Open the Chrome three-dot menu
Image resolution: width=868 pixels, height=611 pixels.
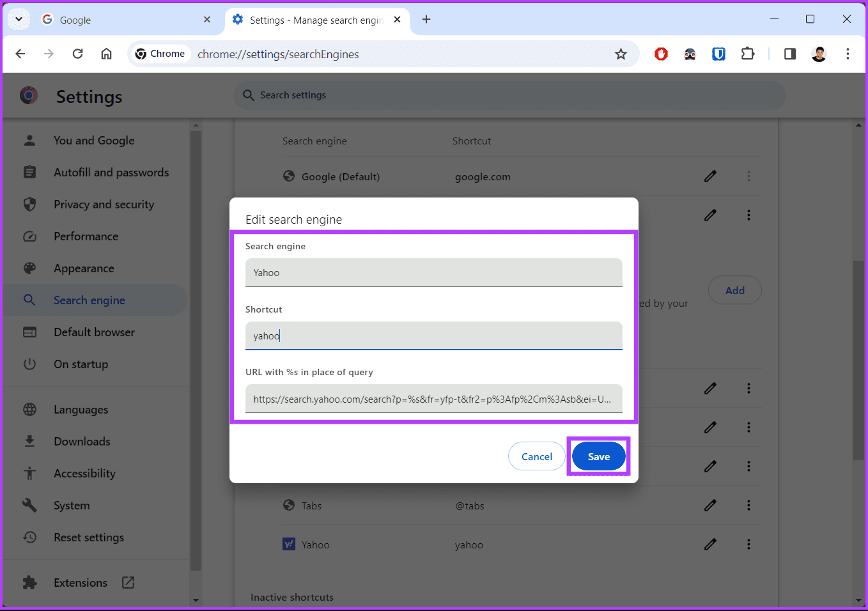pos(848,54)
